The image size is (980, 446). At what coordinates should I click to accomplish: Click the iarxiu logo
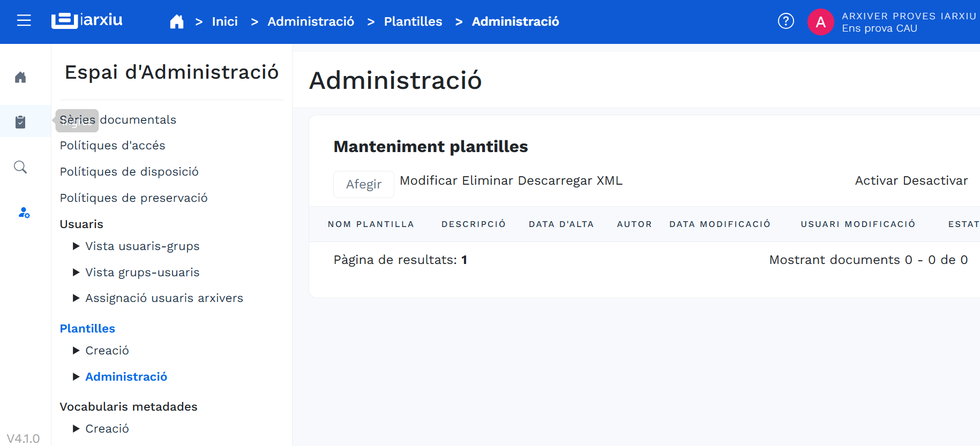[x=87, y=20]
